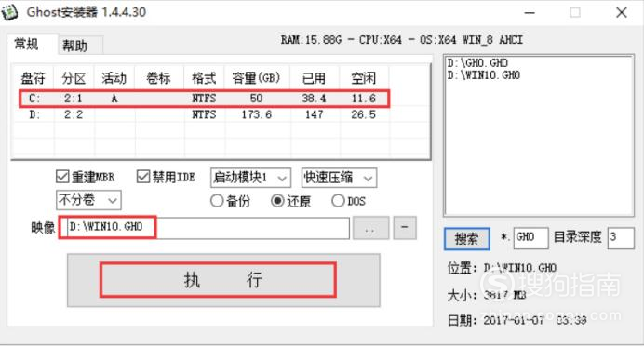Select the C: partition row

(204, 99)
